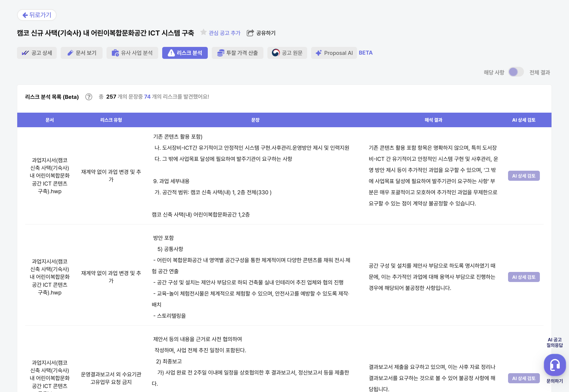Click the back arrow button 뒤로가기

[x=37, y=15]
